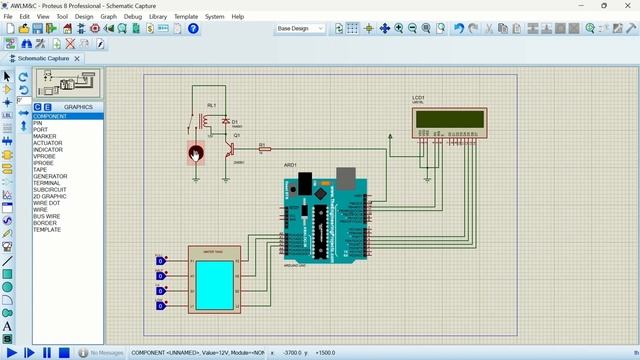The width and height of the screenshot is (640, 360).
Task: Undo the last action with the blue arrow
Action: tap(459, 29)
